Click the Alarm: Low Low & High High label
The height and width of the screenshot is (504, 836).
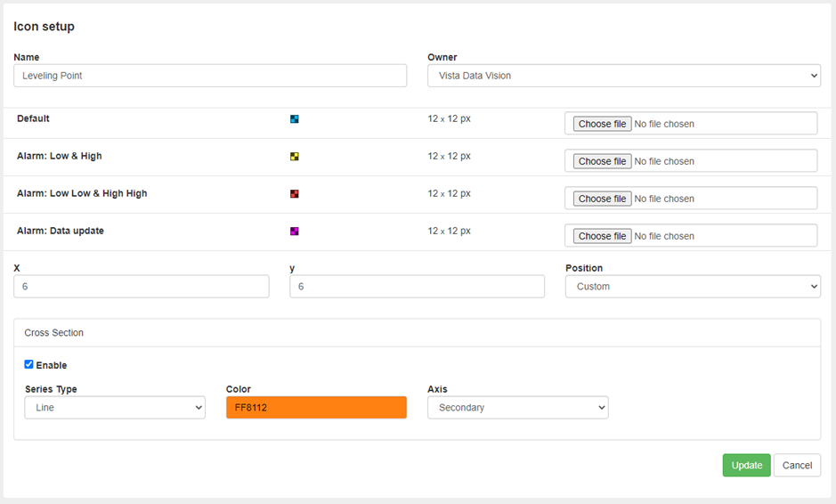pos(82,193)
